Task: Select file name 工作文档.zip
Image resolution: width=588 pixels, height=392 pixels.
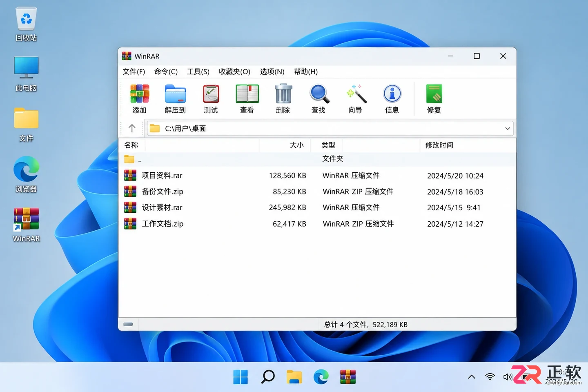Action: pyautogui.click(x=163, y=224)
